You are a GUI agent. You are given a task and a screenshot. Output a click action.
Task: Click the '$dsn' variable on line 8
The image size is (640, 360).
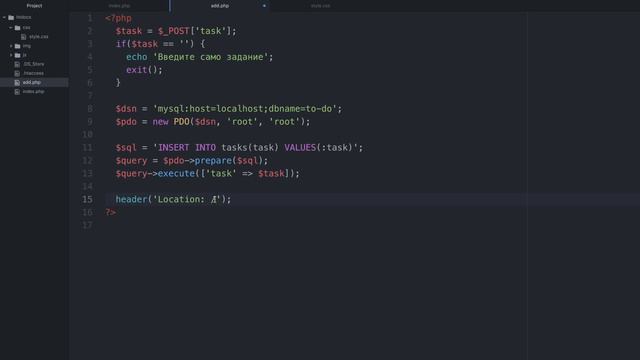click(126, 109)
